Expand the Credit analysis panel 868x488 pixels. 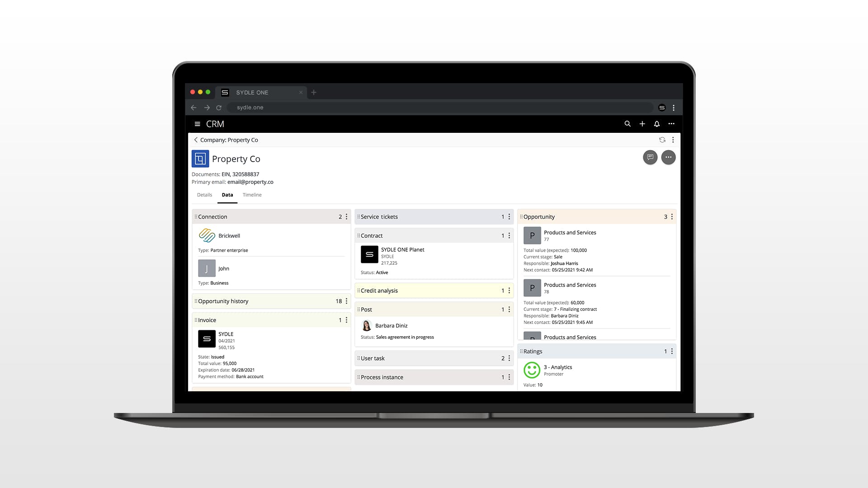[x=379, y=291]
